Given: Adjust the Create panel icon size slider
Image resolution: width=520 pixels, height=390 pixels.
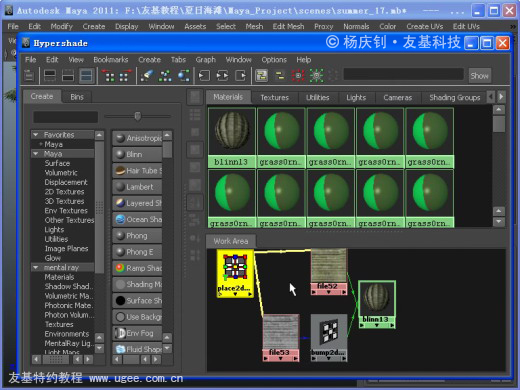Looking at the screenshot, I should [137, 116].
